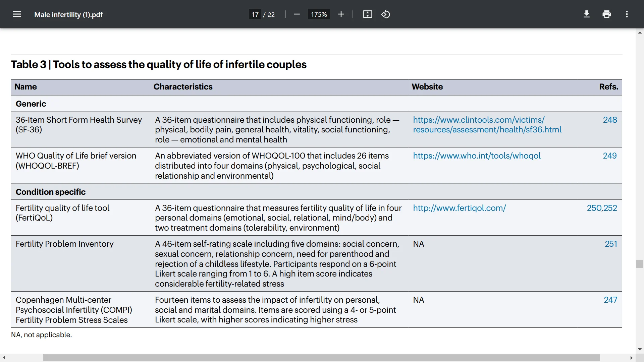The image size is (644, 362).
Task: Download the PDF file
Action: pyautogui.click(x=586, y=14)
